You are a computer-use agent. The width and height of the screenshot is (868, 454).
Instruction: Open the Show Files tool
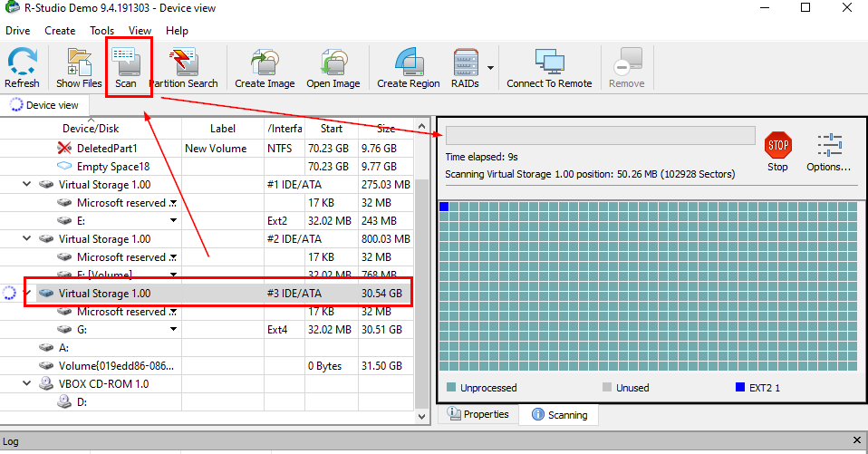click(x=79, y=69)
